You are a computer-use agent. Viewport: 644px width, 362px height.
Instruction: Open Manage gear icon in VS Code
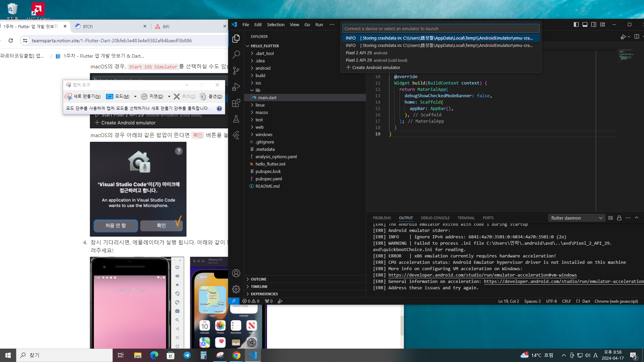[x=236, y=289]
